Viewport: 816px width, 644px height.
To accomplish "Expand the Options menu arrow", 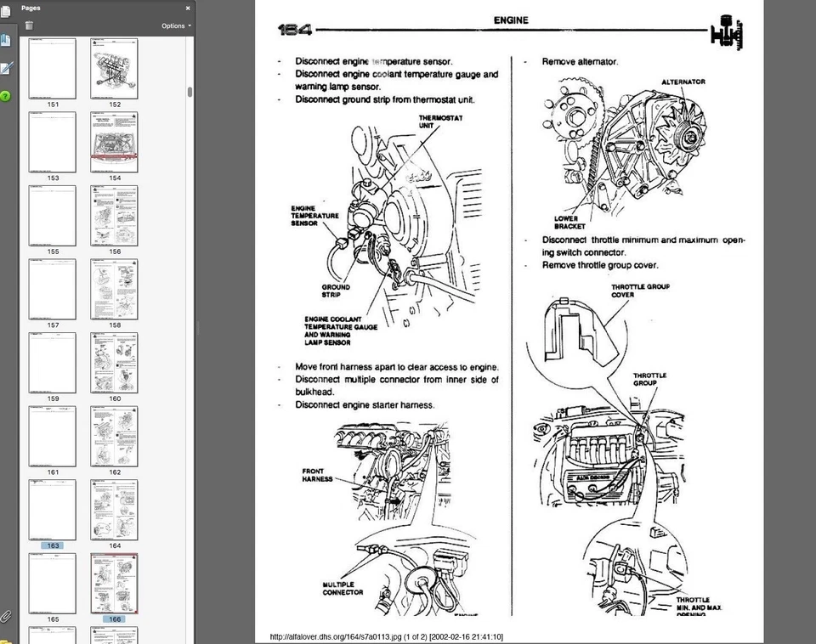I will 189,25.
